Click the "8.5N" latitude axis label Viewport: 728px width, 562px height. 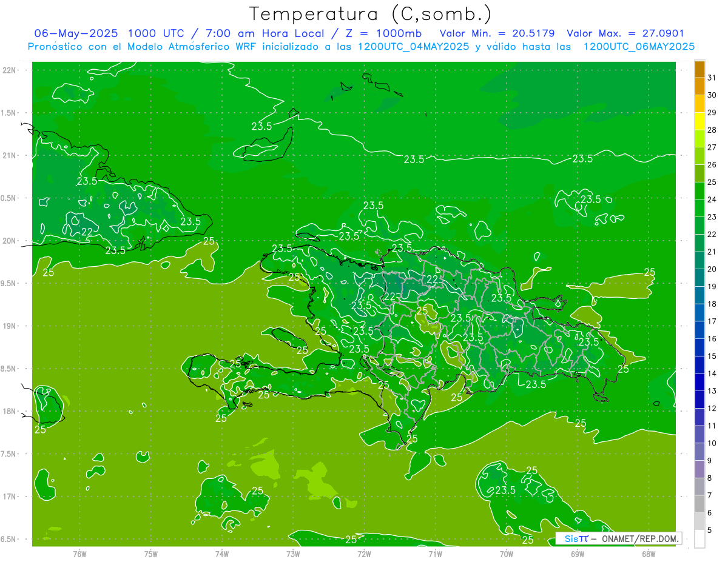[x=8, y=369]
